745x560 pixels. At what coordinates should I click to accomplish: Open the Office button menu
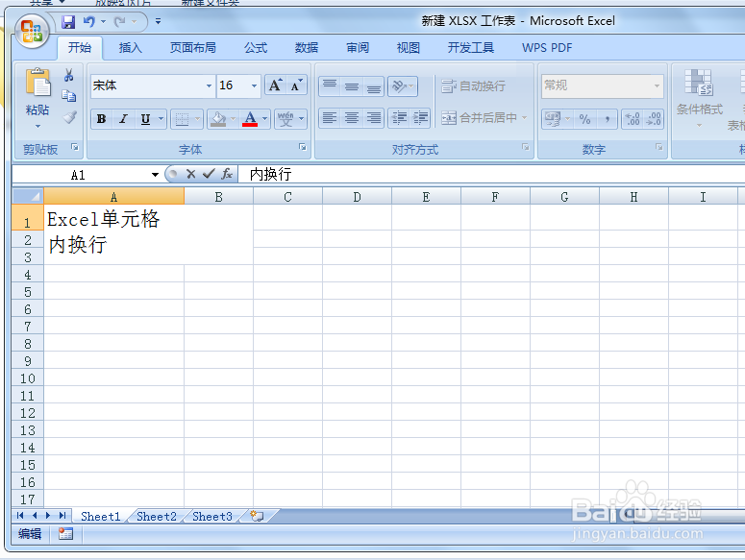point(32,31)
